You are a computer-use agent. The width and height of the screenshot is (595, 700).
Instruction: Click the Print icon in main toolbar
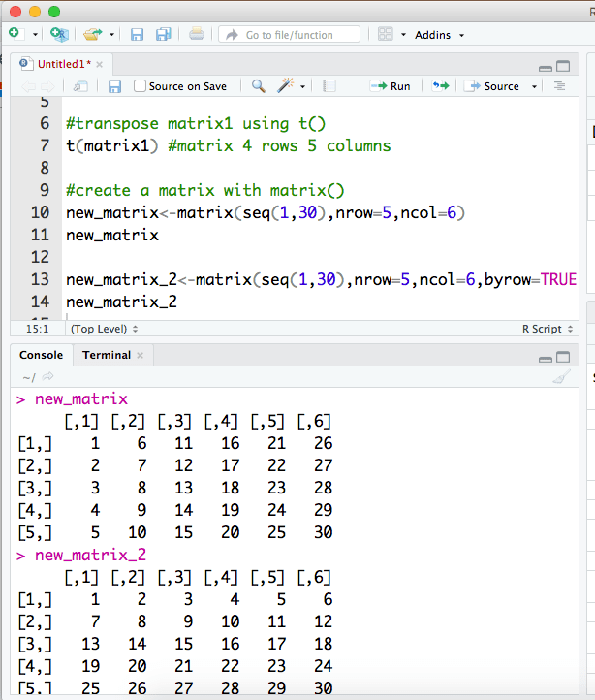(x=197, y=34)
